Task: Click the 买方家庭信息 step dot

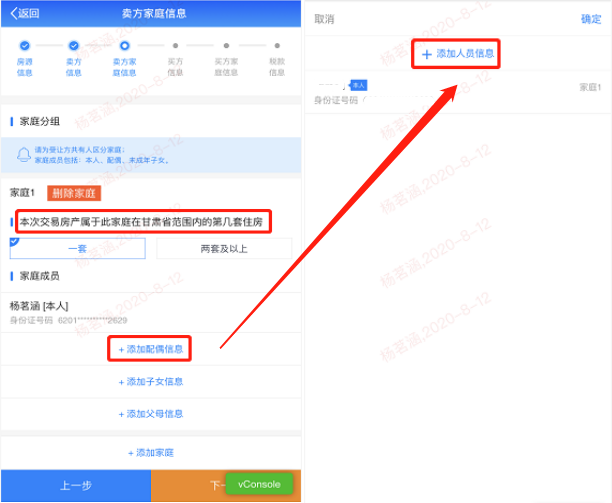Action: click(226, 46)
